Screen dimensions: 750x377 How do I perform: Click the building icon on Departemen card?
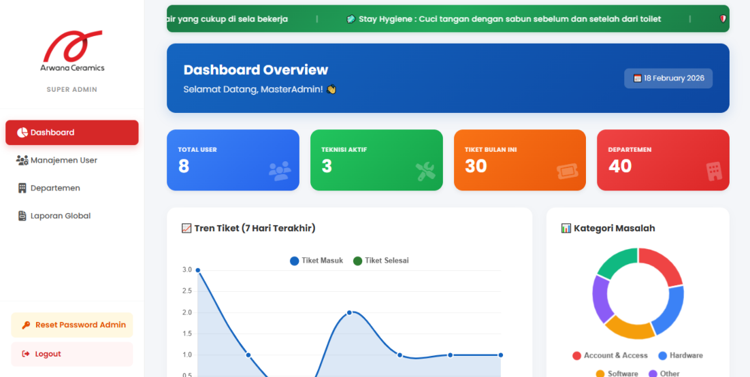tap(714, 171)
